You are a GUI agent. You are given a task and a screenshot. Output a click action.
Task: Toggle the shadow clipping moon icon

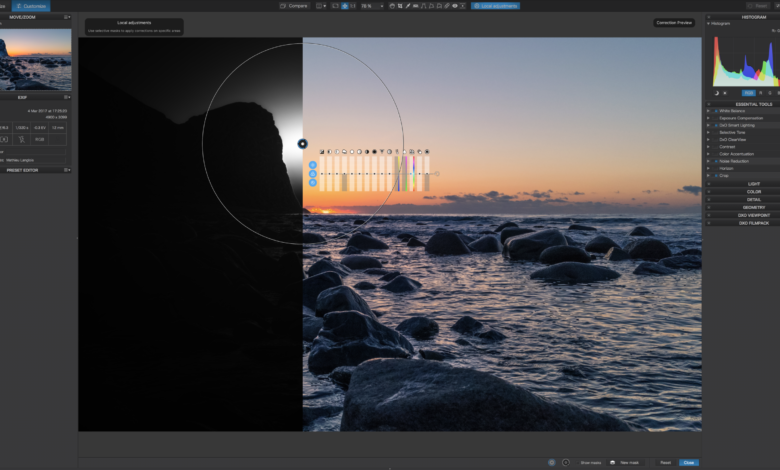(x=717, y=93)
